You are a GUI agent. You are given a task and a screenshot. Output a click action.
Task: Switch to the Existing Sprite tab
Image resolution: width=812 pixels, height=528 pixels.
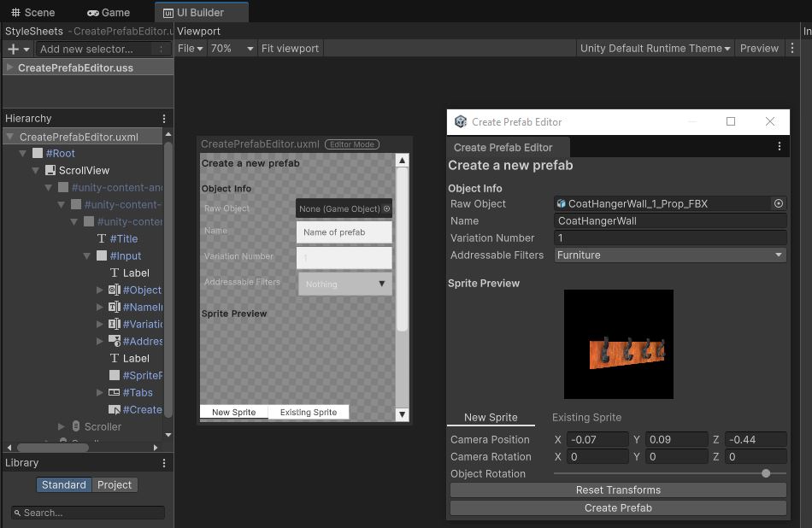586,418
